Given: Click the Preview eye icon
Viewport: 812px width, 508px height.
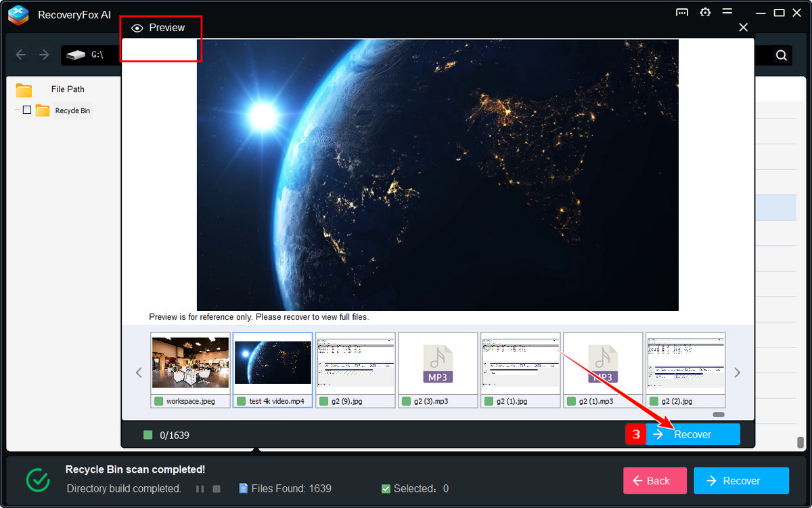Looking at the screenshot, I should click(x=138, y=28).
